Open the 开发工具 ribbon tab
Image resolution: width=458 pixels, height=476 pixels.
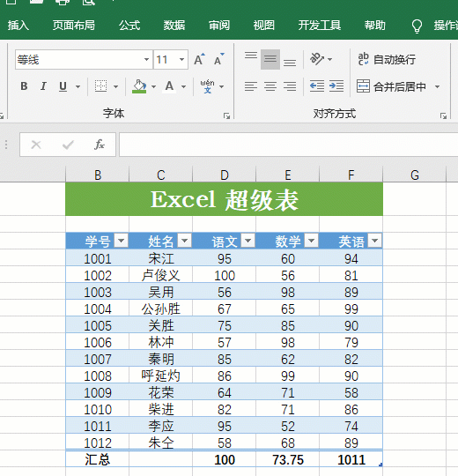(x=320, y=26)
